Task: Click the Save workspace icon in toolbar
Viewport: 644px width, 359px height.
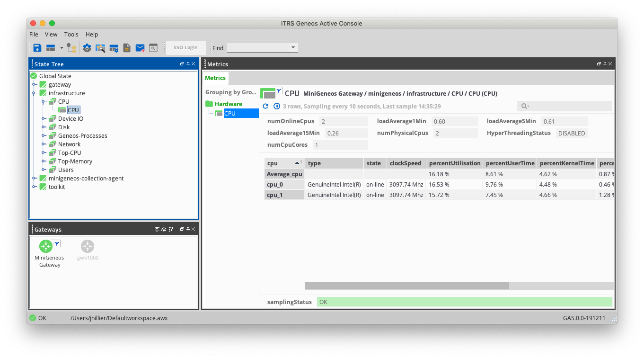Action: (37, 48)
